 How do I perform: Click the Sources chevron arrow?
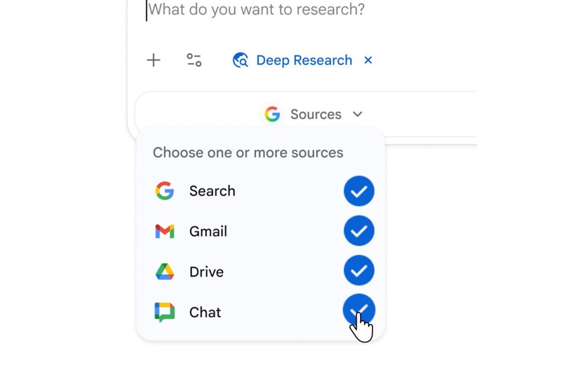(358, 114)
